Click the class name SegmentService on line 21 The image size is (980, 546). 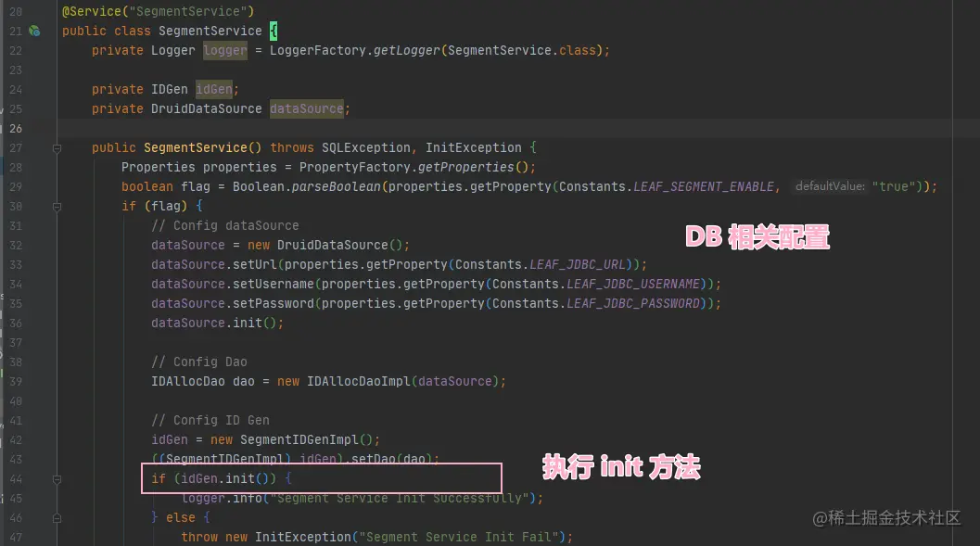[210, 31]
